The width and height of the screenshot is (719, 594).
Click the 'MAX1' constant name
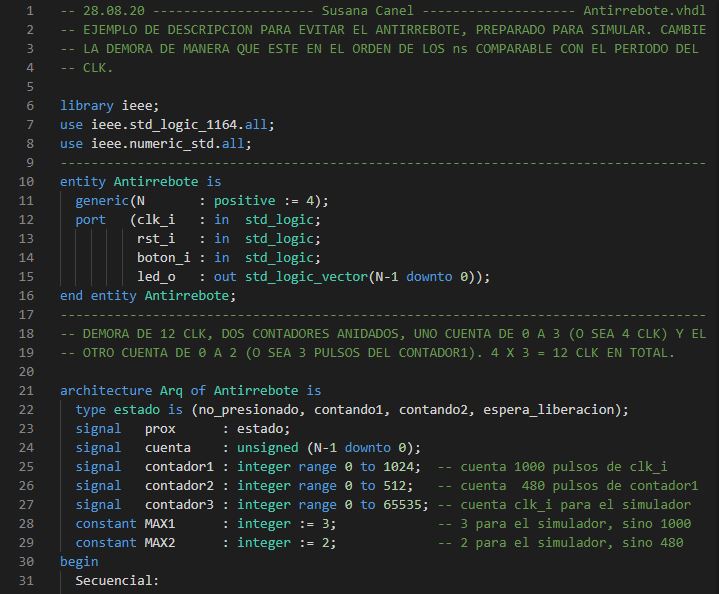pos(160,523)
